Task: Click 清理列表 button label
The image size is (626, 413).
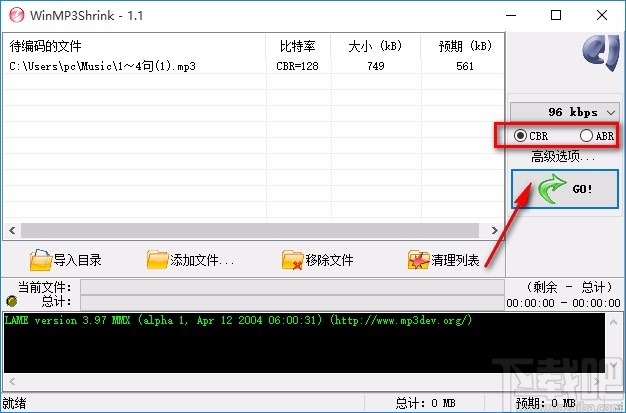Action: coord(455,260)
